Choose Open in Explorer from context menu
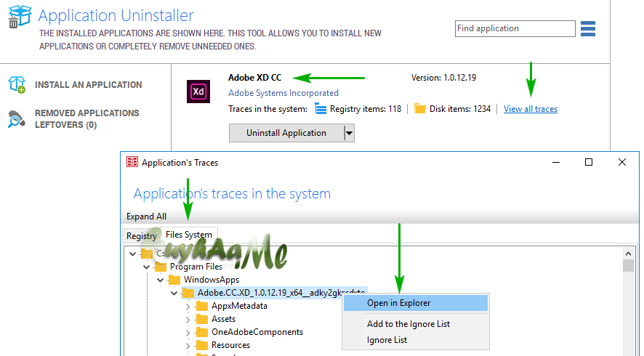The width and height of the screenshot is (644, 356). click(x=416, y=303)
